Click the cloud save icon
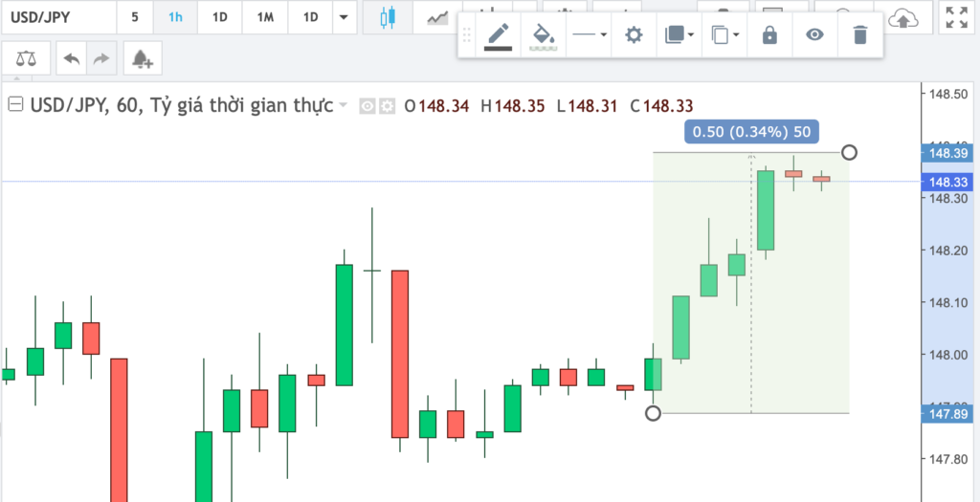This screenshot has width=980, height=502. point(902,17)
